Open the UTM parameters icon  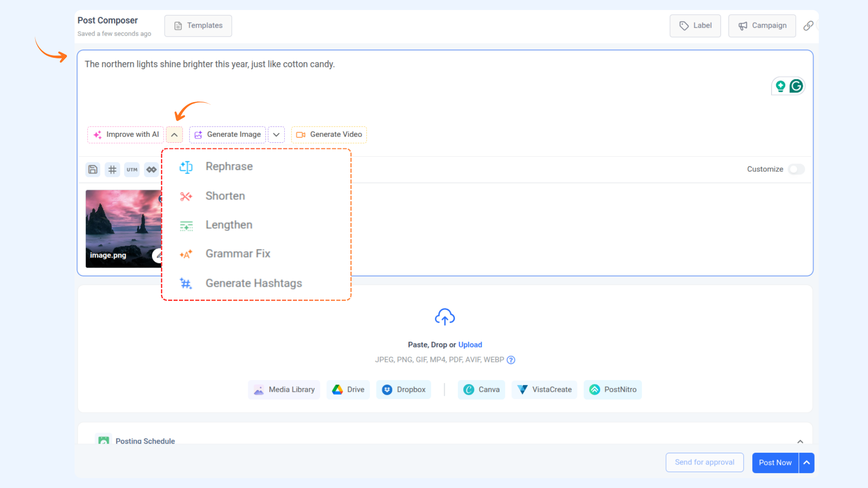pos(132,169)
